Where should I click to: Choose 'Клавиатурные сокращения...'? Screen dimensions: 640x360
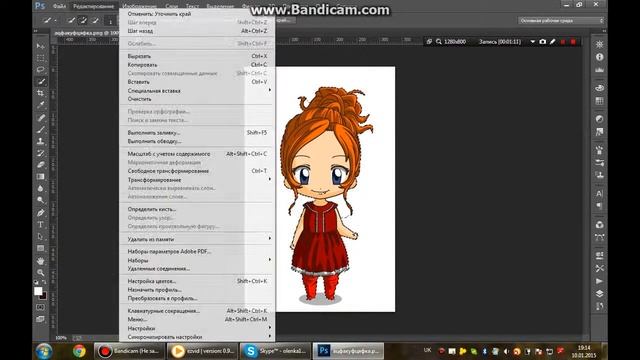197,311
